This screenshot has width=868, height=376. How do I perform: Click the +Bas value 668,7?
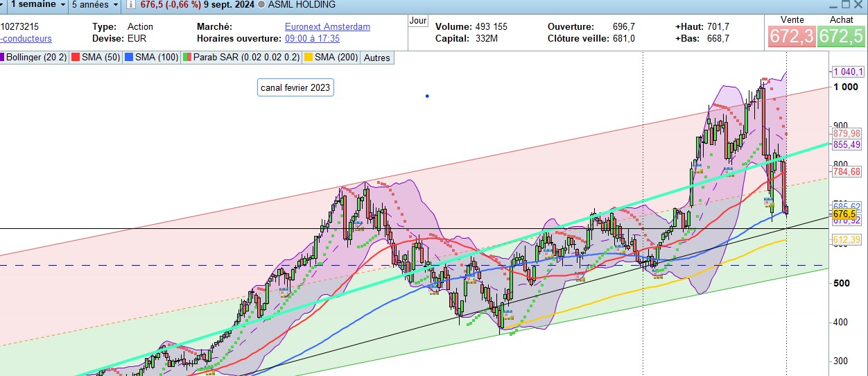[718, 38]
